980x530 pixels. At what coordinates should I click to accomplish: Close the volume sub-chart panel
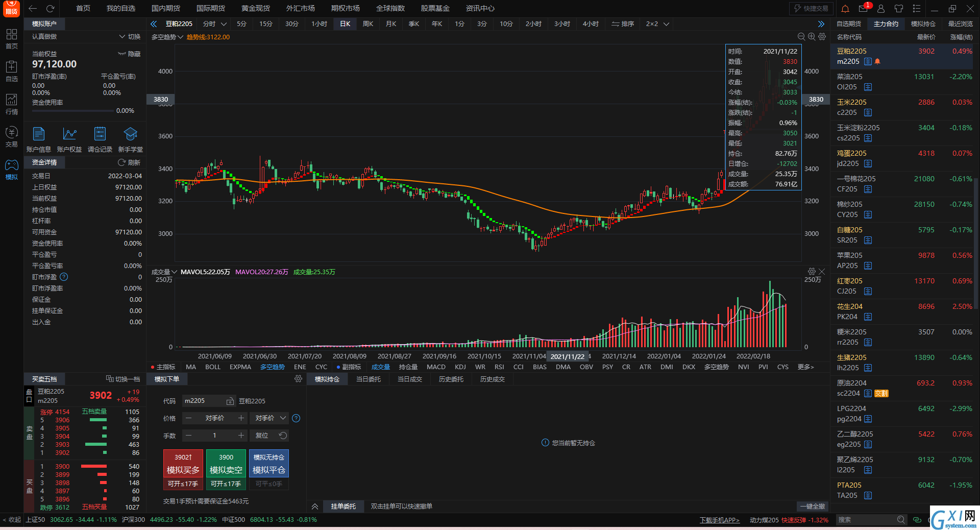[x=822, y=272]
